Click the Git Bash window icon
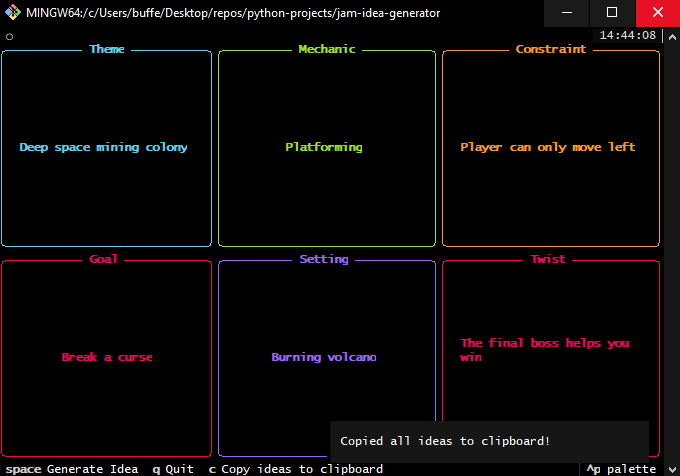This screenshot has width=680, height=476. click(x=13, y=13)
